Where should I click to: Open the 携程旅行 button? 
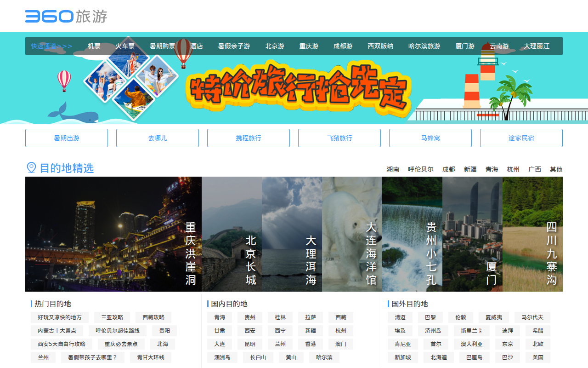[249, 138]
